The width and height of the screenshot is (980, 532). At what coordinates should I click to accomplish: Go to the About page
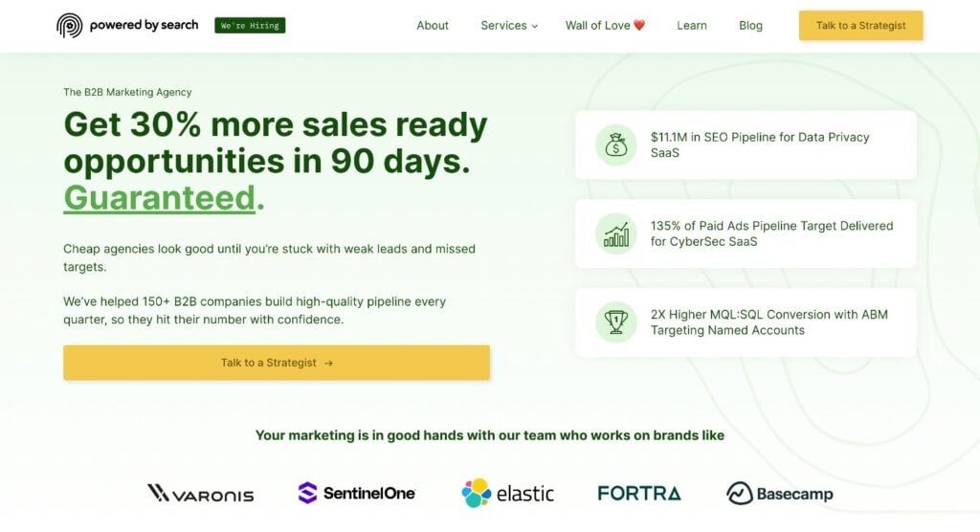tap(433, 26)
